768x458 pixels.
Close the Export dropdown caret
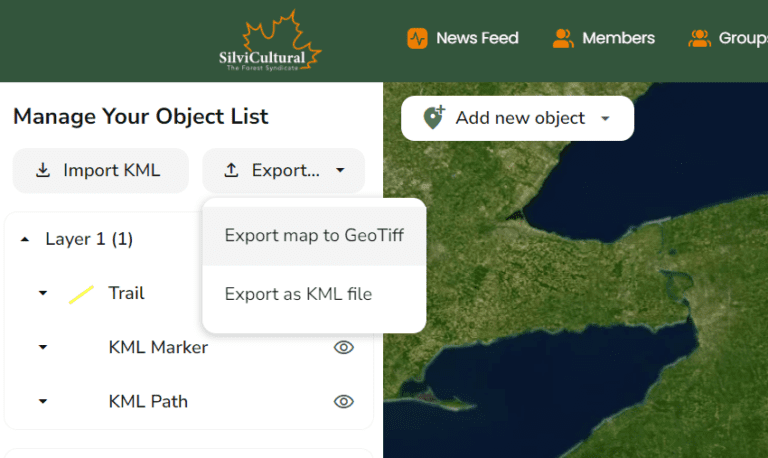pos(340,171)
